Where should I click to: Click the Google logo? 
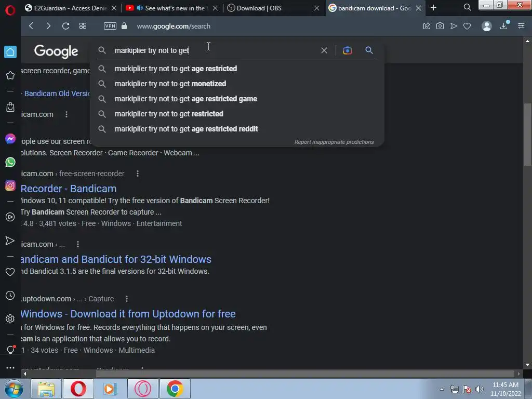pyautogui.click(x=56, y=51)
